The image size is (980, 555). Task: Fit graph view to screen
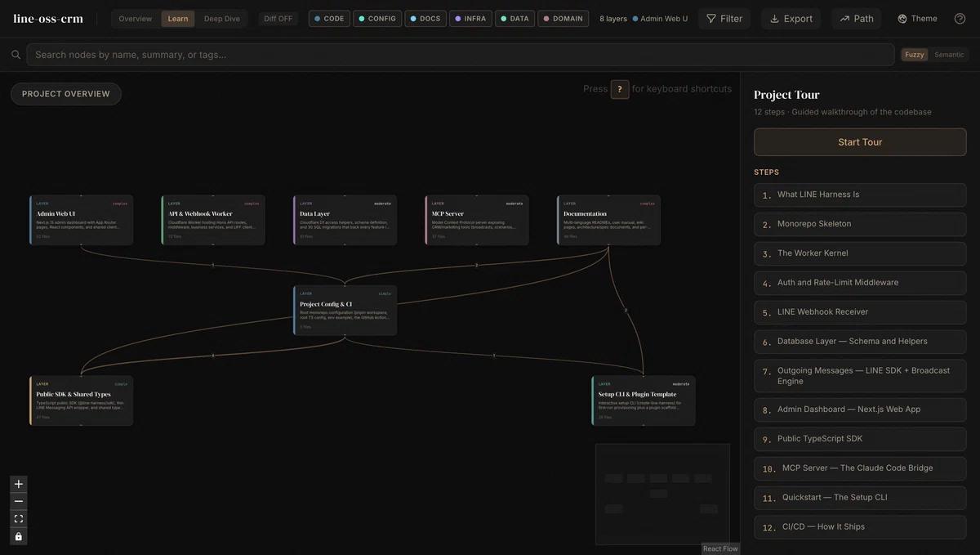tap(19, 519)
